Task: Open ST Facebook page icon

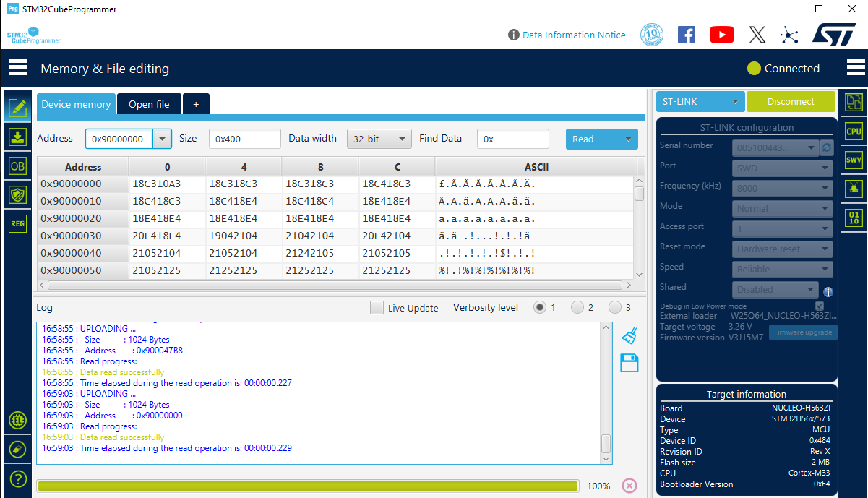Action: (x=687, y=35)
